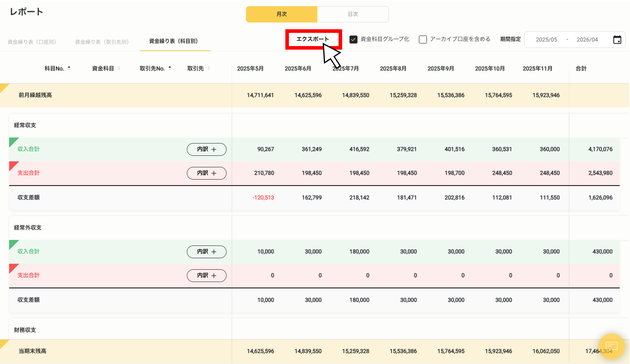Open the chat widget at bottom right
This screenshot has height=364, width=630.
(611, 346)
